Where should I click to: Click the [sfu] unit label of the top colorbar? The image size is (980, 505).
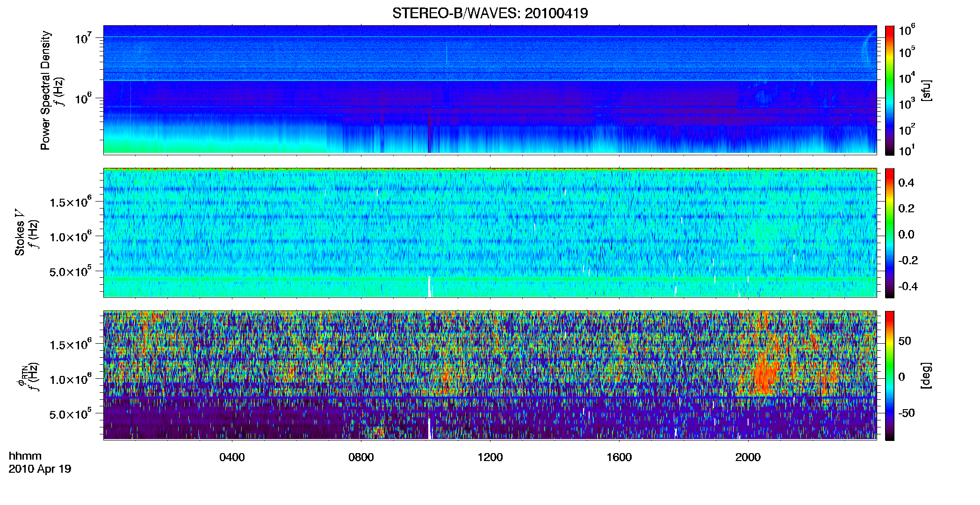pyautogui.click(x=926, y=90)
